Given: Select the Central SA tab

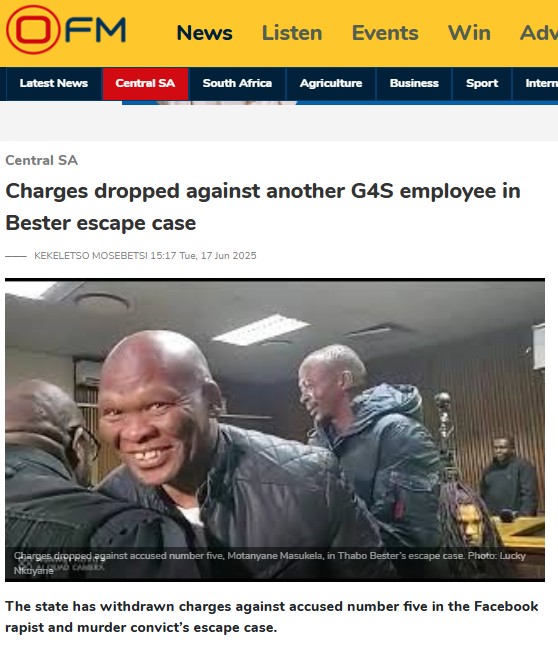Looking at the screenshot, I should coord(145,83).
